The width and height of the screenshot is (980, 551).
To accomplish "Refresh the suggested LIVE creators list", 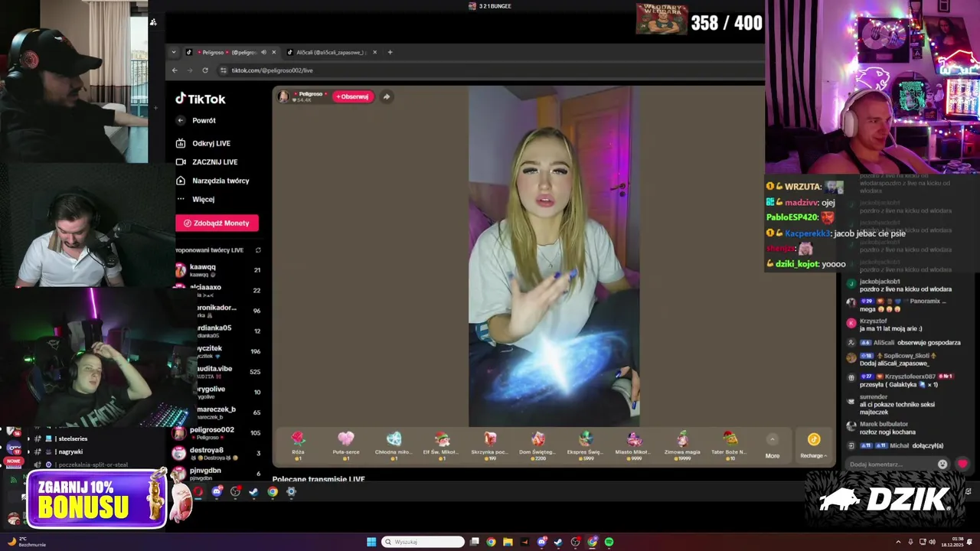I will [258, 250].
